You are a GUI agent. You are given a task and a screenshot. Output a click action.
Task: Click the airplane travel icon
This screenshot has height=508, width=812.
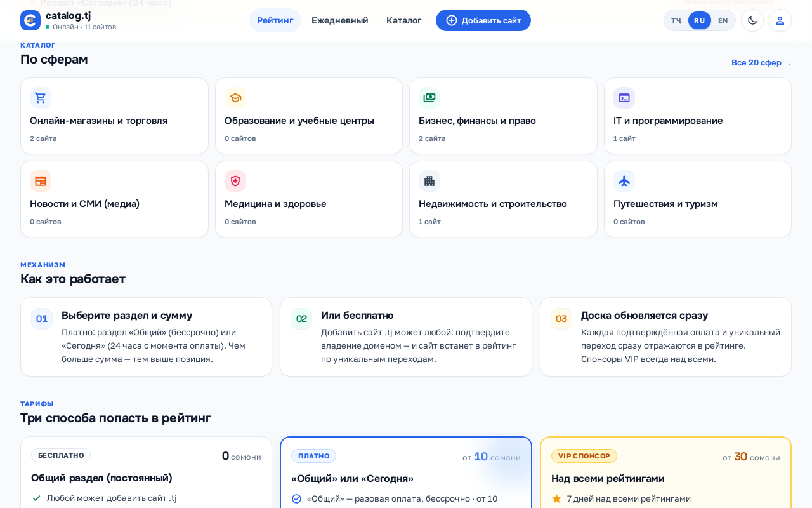coord(624,181)
